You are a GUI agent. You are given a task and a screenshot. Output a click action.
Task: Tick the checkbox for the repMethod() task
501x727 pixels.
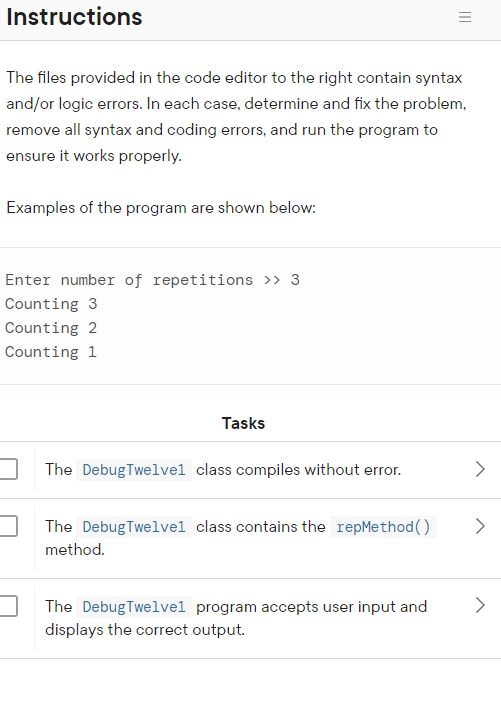coord(9,526)
